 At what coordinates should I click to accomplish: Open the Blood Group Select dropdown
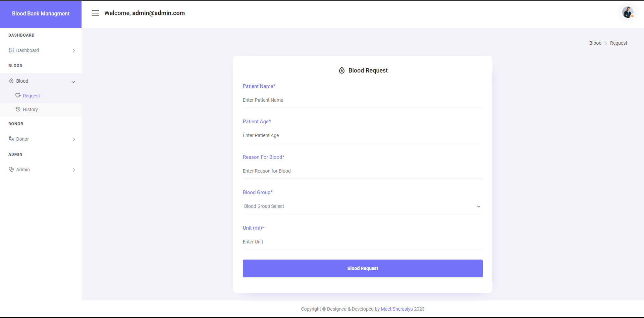362,207
